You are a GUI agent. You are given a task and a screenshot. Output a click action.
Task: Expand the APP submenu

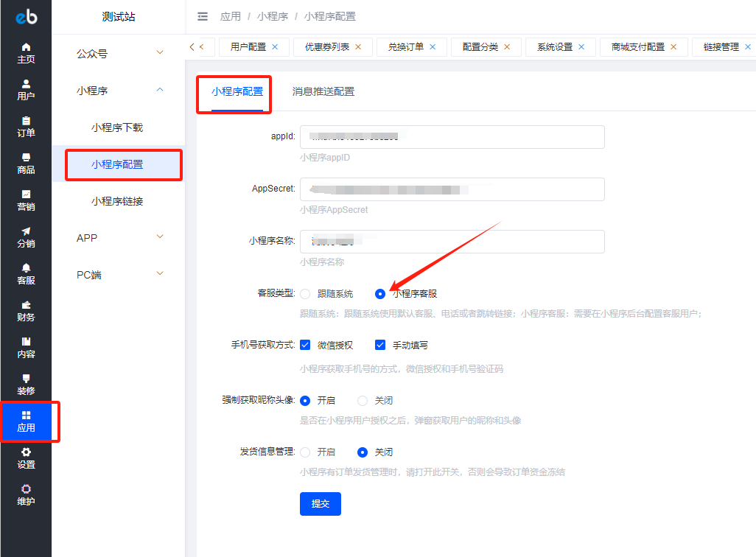pos(118,238)
